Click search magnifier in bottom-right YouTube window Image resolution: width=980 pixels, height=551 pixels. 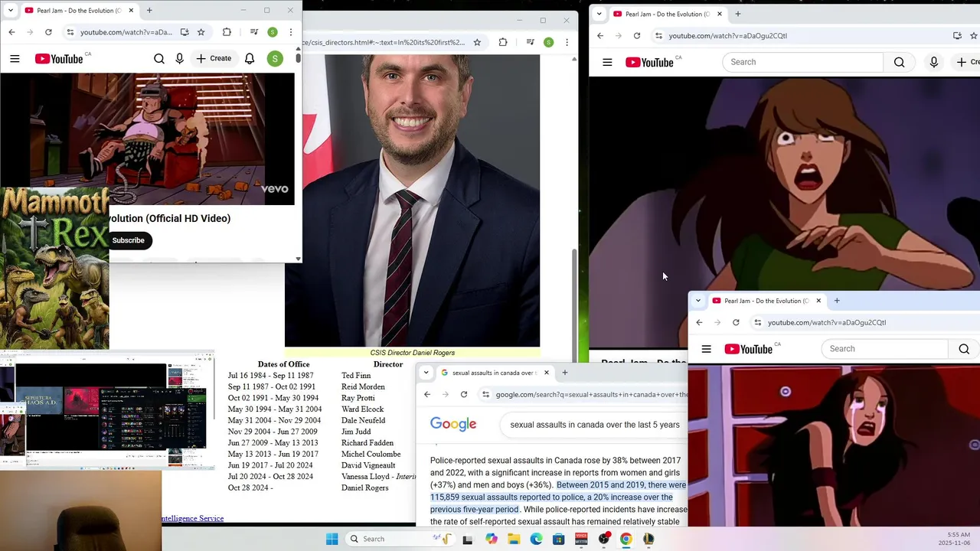[x=964, y=349]
